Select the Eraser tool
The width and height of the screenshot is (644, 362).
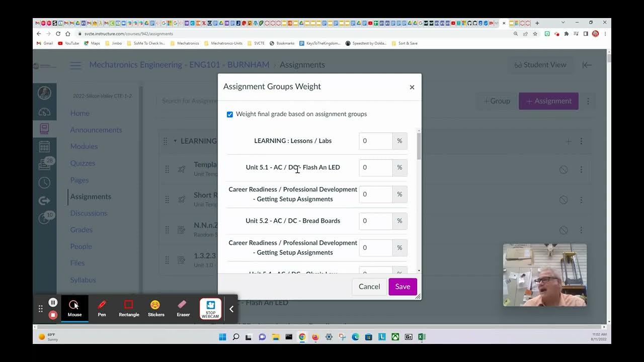[183, 308]
